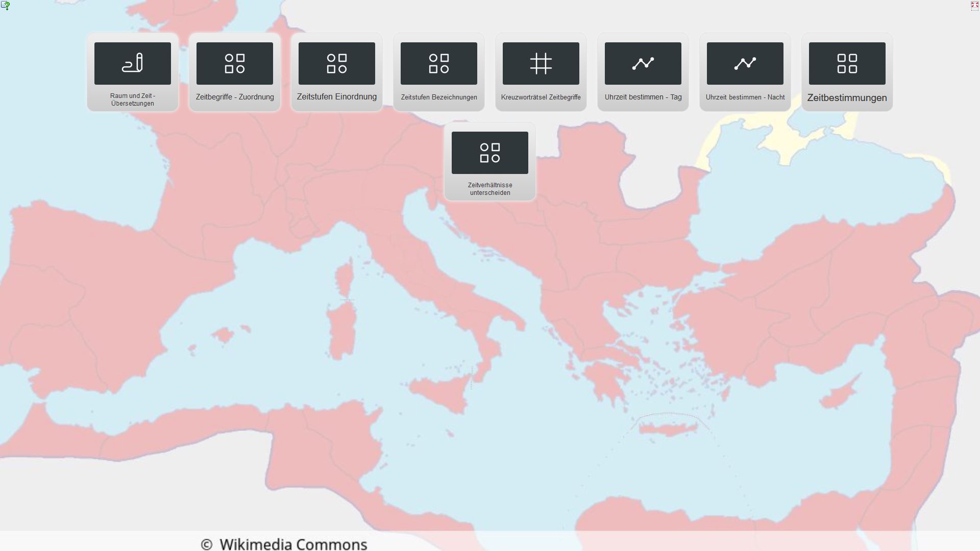Screen dimensions: 980x551
Task: Click the 'Zeitstufen Einordnung' label
Action: click(337, 97)
